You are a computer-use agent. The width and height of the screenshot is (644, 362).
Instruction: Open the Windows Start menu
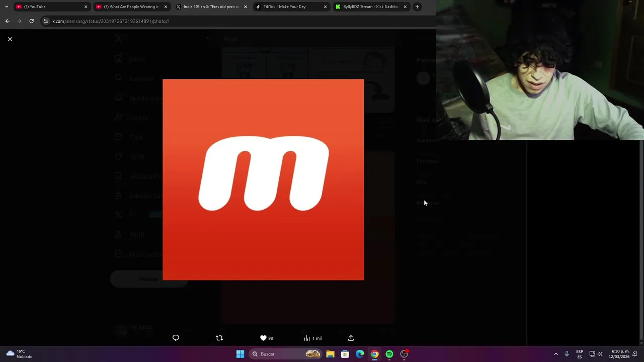(240, 354)
